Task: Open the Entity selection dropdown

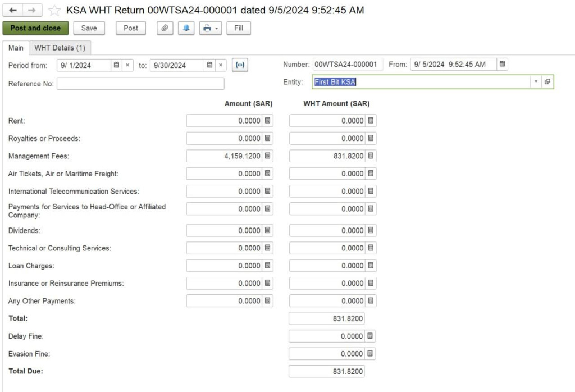Action: click(536, 81)
